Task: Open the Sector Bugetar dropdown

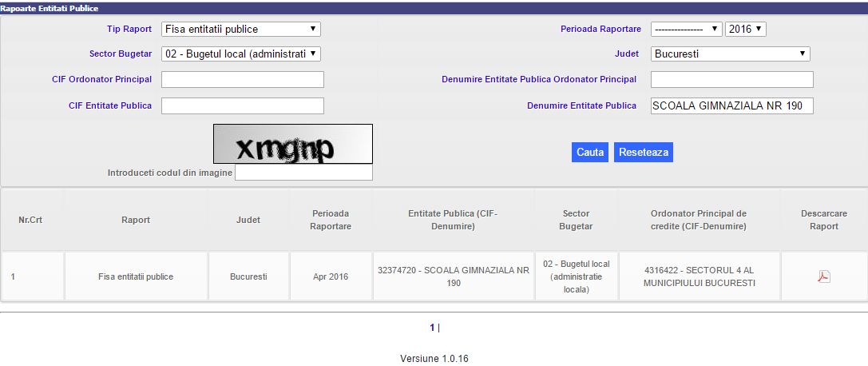Action: [x=241, y=54]
